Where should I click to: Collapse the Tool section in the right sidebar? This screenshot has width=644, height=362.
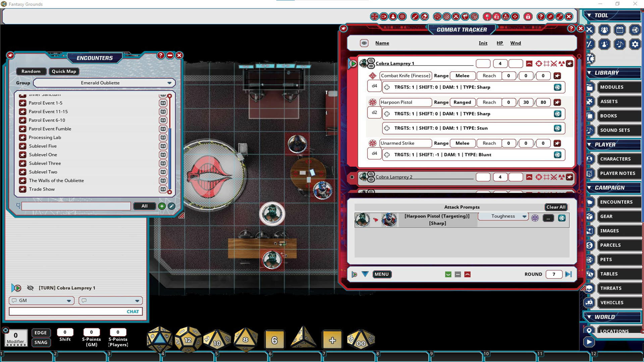590,15
